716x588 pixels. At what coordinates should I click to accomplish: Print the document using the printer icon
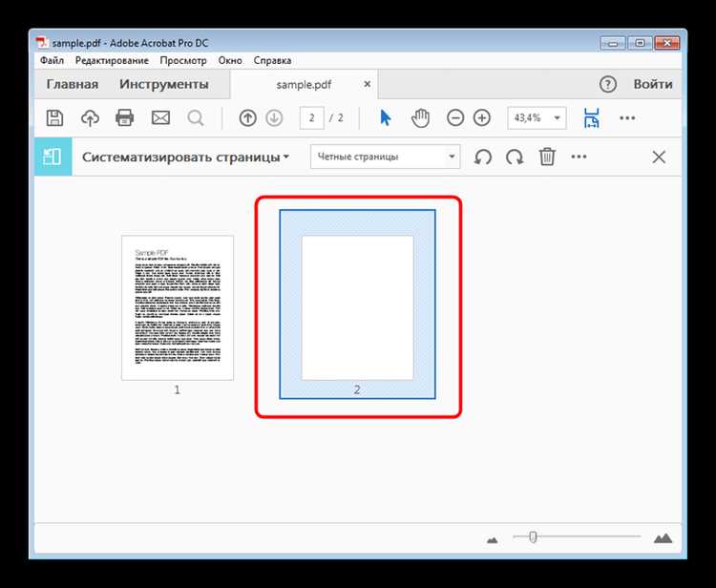point(125,118)
